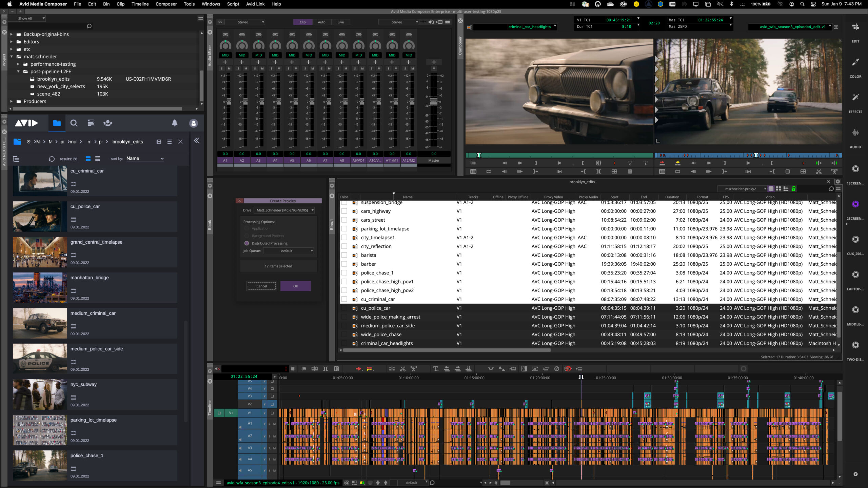The image size is (868, 488).
Task: Click the play button under source monitor
Action: 559,163
